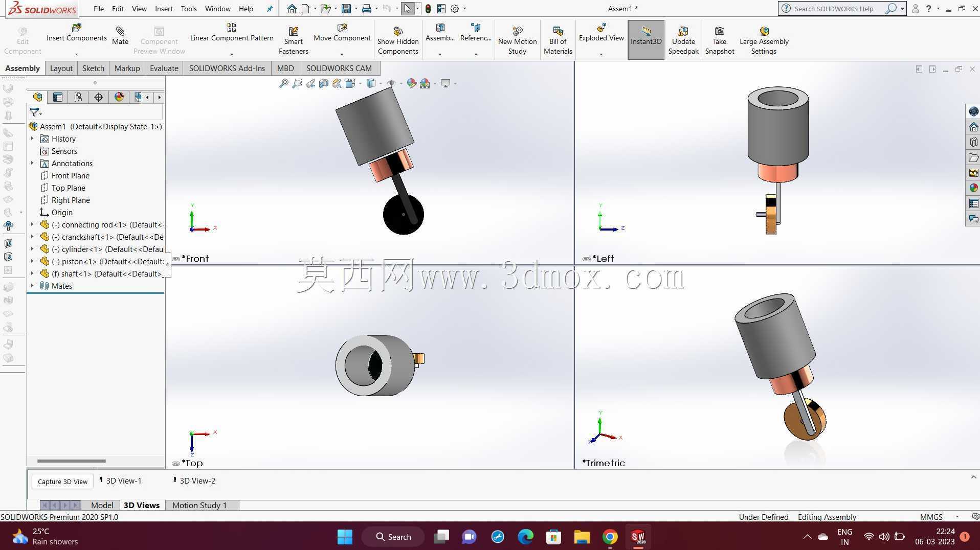Print the document using printer icon
Viewport: 980px width, 550px height.
click(x=367, y=9)
